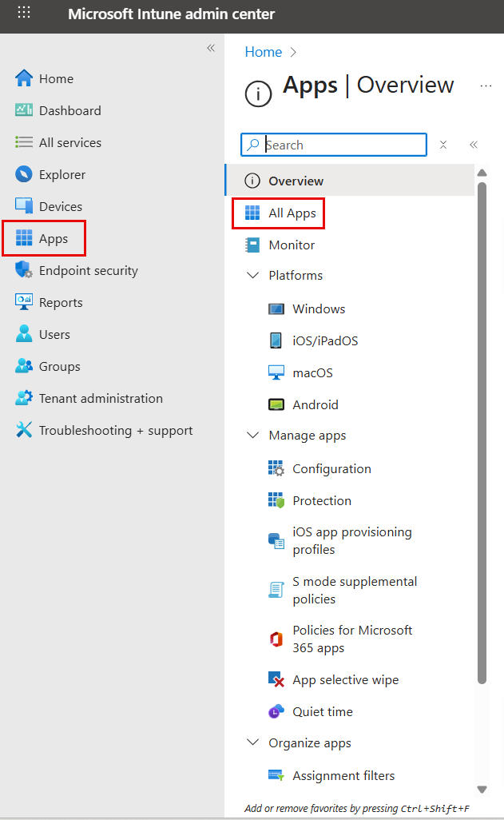Image resolution: width=504 pixels, height=820 pixels.
Task: Click the Home breadcrumb link
Action: point(263,52)
